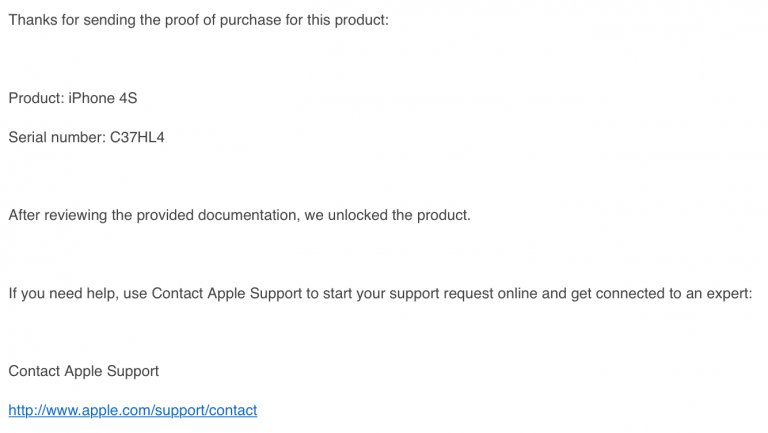Click the serial number C37HL4

tap(137, 138)
